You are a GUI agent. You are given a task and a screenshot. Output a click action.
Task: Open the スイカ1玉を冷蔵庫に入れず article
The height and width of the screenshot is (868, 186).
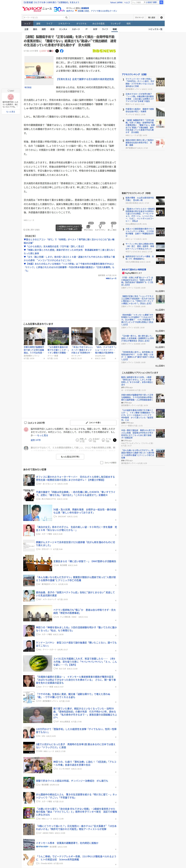click(85, 662)
